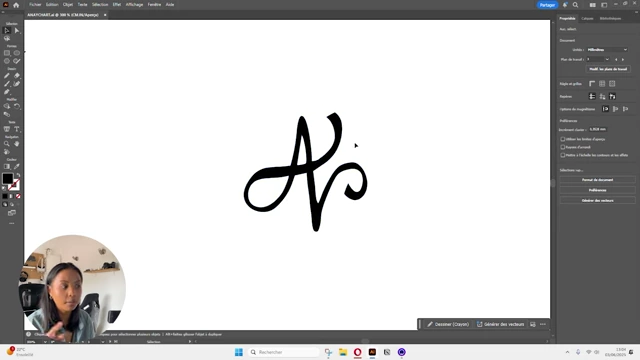Open the Effet menu
This screenshot has width=640, height=360.
[x=117, y=4]
